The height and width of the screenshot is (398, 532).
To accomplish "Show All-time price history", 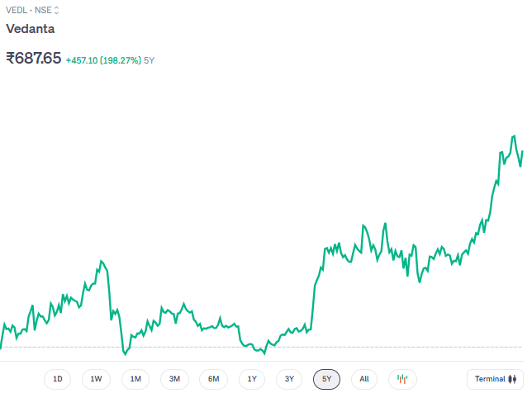I will pyautogui.click(x=364, y=379).
